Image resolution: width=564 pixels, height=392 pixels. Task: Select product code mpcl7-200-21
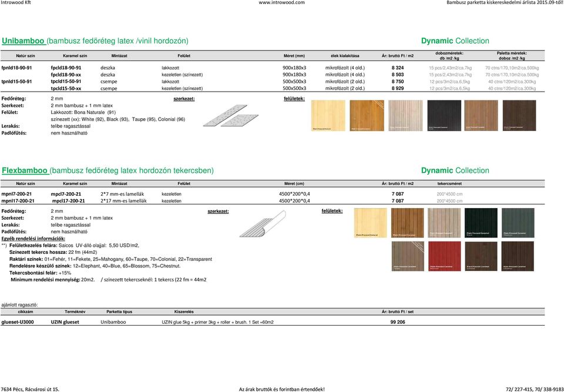(66, 194)
